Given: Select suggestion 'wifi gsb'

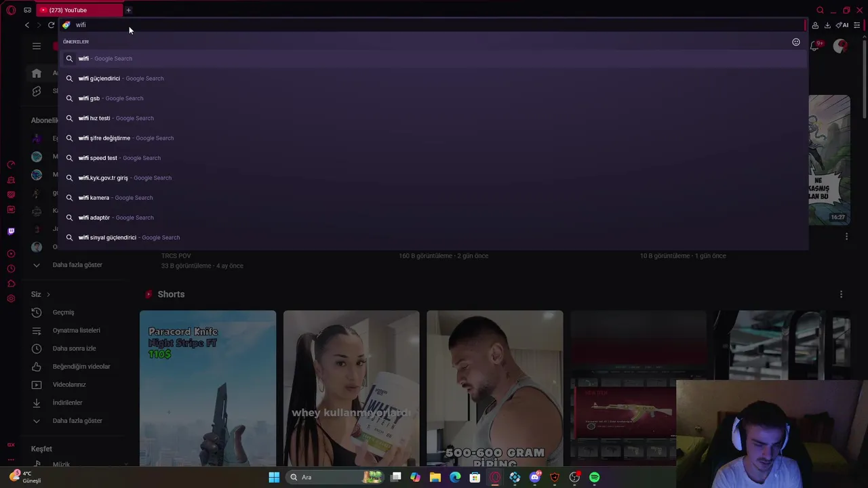Looking at the screenshot, I should pos(434,98).
